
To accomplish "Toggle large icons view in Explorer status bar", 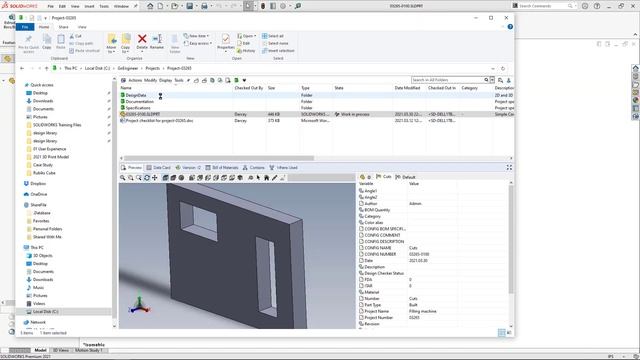I will coord(509,333).
